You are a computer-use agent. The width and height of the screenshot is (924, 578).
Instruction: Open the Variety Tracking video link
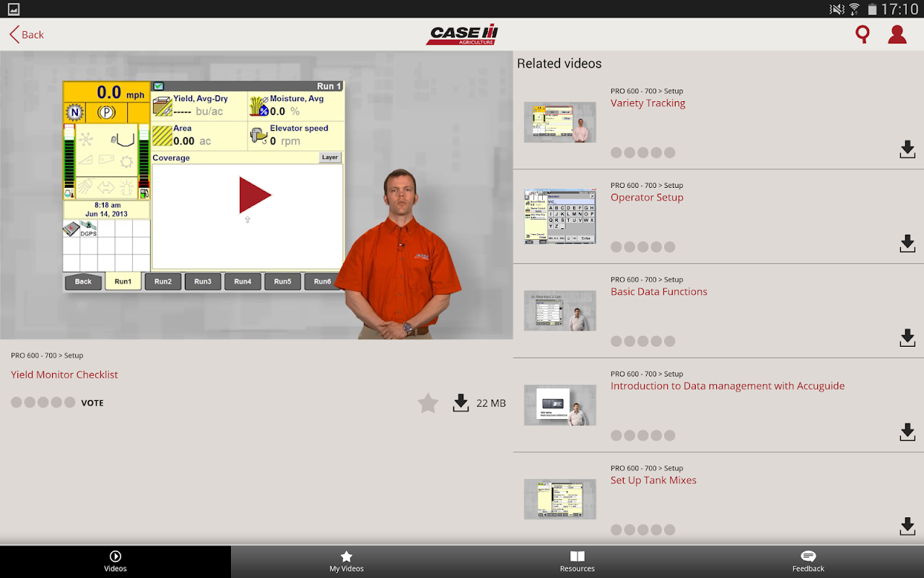tap(648, 103)
